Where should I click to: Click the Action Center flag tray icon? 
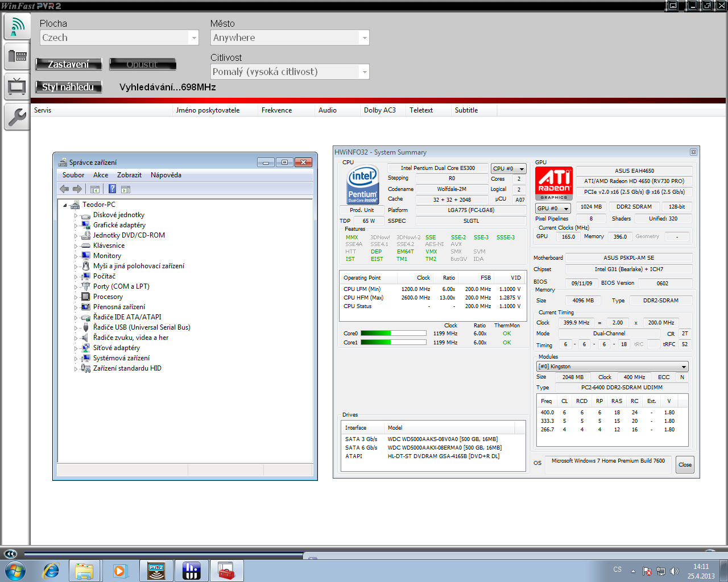click(647, 571)
